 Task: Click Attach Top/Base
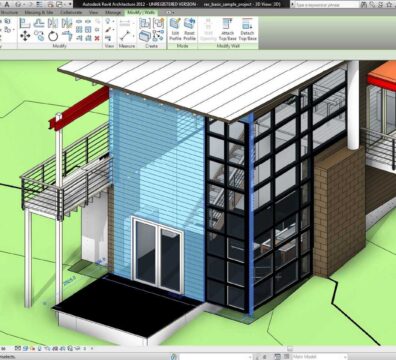(x=227, y=29)
